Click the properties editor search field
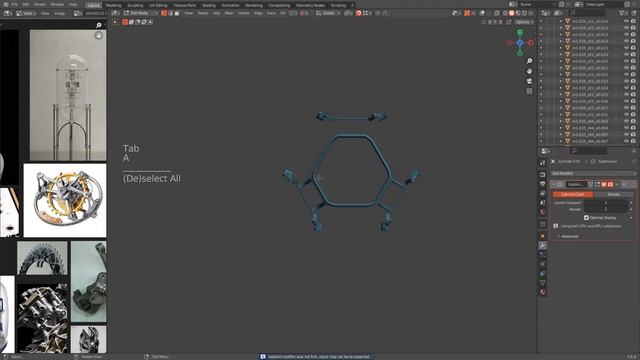This screenshot has height=360, width=640. click(588, 151)
